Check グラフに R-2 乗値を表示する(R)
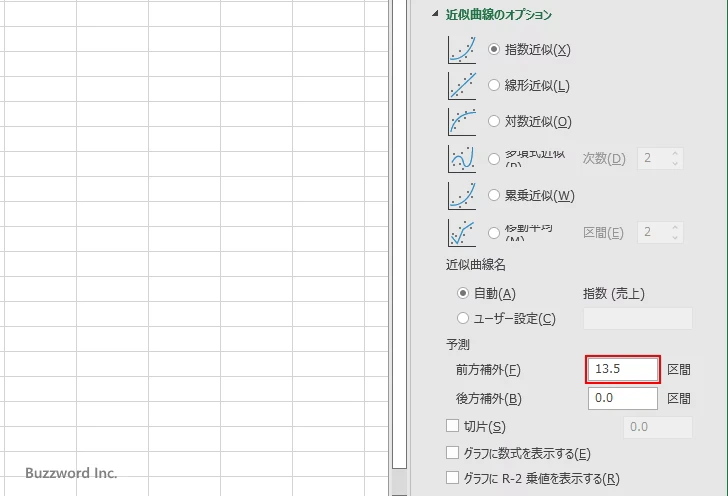 [452, 478]
